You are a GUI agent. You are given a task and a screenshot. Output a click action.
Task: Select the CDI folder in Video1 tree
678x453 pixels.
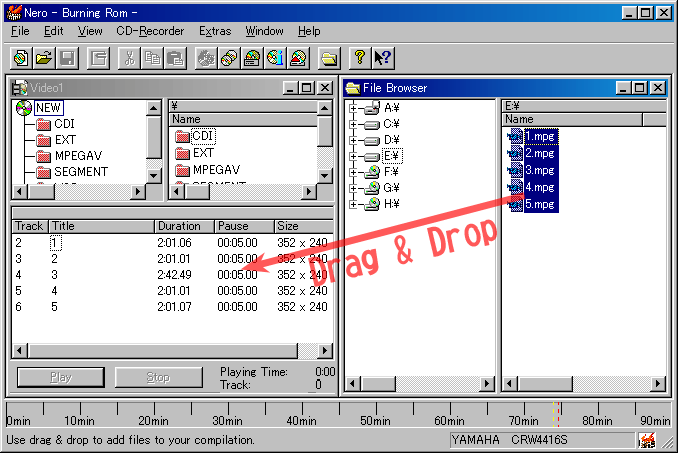(x=64, y=124)
